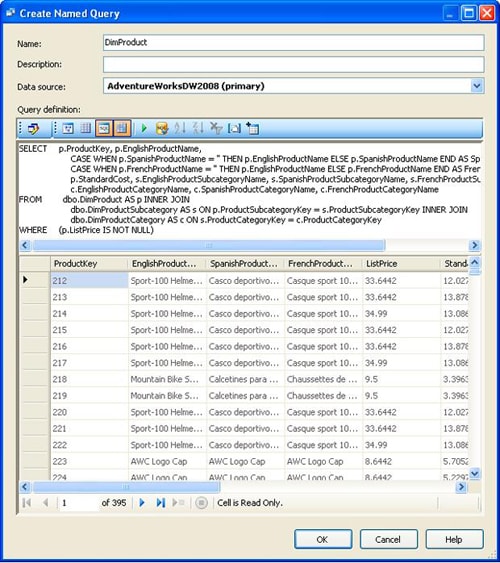Click SQL pane horizontal scrollbar left arrow

point(24,245)
